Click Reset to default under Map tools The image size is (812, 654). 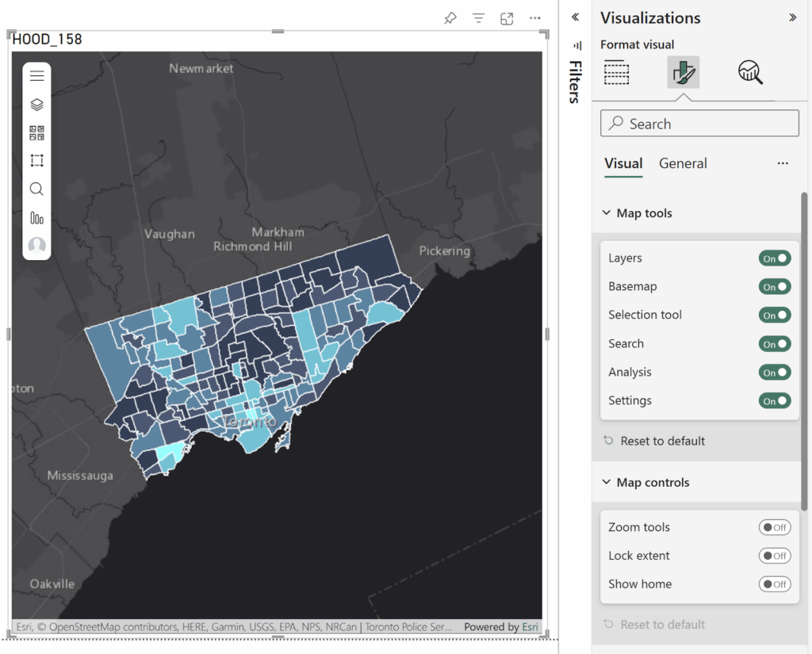coord(662,441)
